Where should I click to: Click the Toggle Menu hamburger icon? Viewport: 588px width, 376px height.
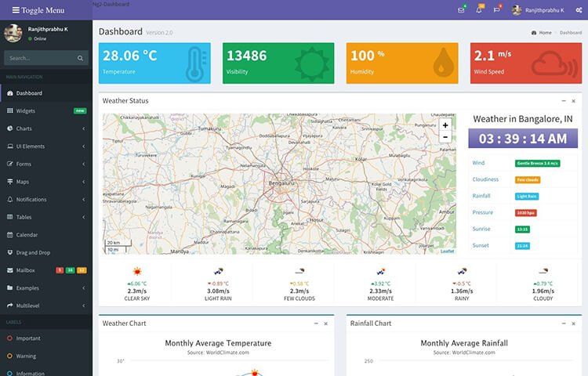click(16, 10)
